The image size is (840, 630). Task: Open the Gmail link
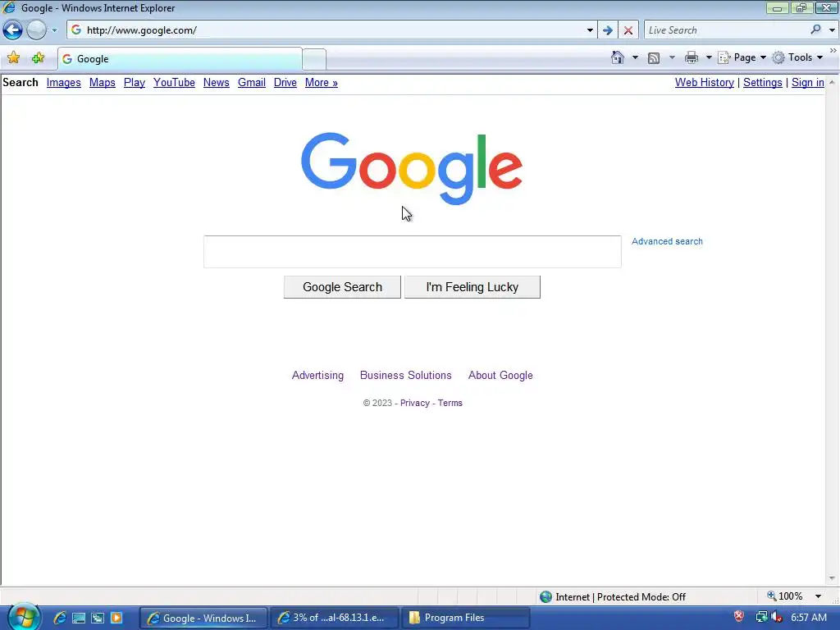(x=252, y=83)
